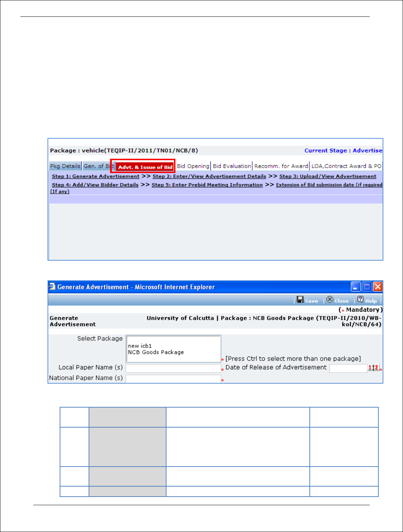Click the 'Current Stage : Advertise' text
This screenshot has width=403, height=532.
(x=343, y=151)
